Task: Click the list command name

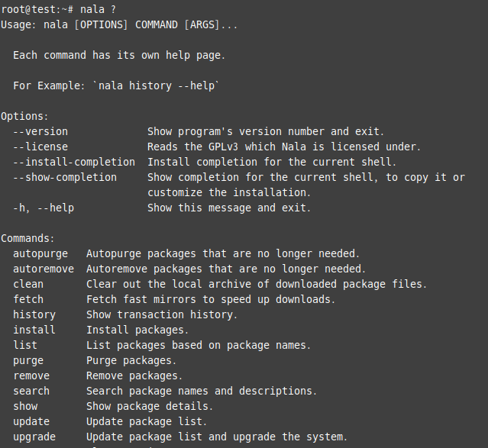Action: [25, 345]
